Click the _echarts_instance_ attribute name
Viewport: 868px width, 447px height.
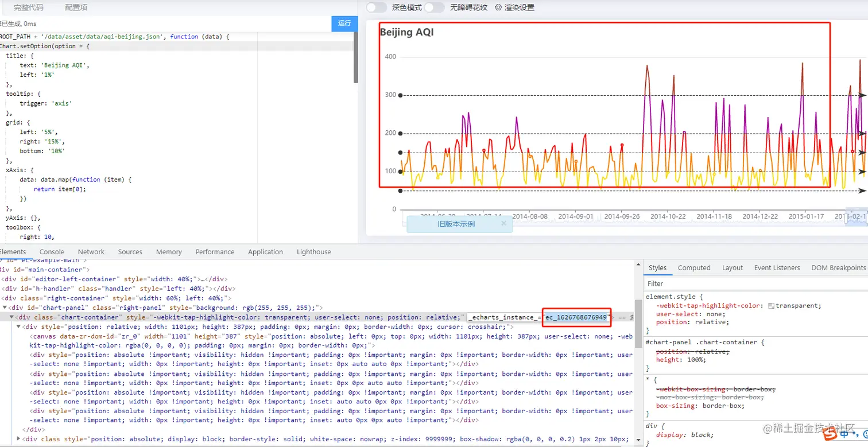point(503,317)
